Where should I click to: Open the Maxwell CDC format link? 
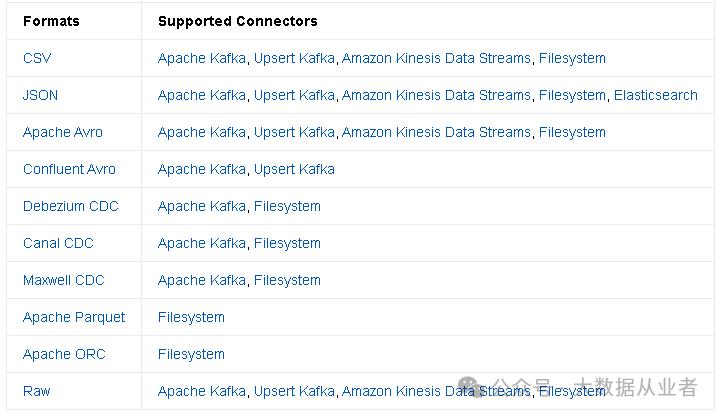coord(64,280)
